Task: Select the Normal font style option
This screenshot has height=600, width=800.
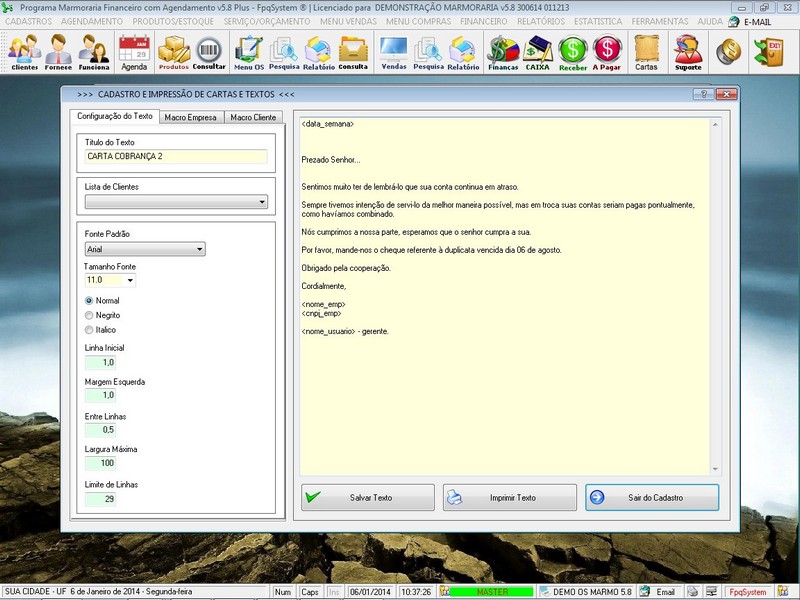Action: point(89,301)
